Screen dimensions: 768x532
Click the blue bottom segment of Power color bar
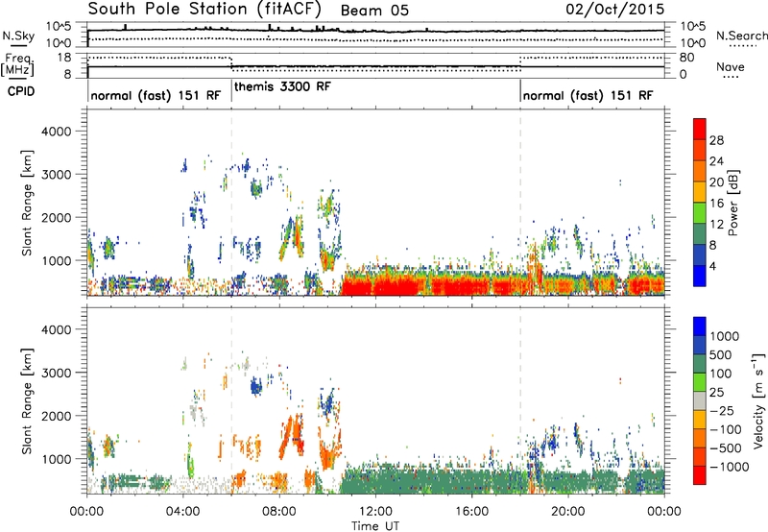click(x=700, y=276)
